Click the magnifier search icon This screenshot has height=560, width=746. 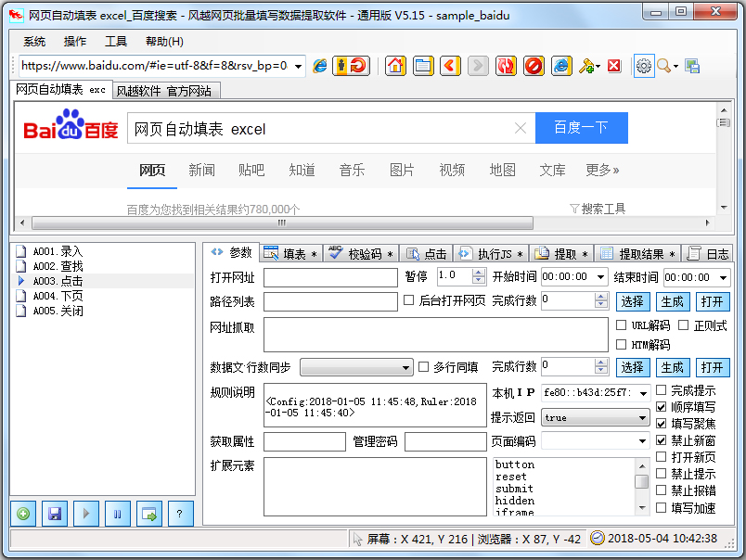click(x=663, y=66)
